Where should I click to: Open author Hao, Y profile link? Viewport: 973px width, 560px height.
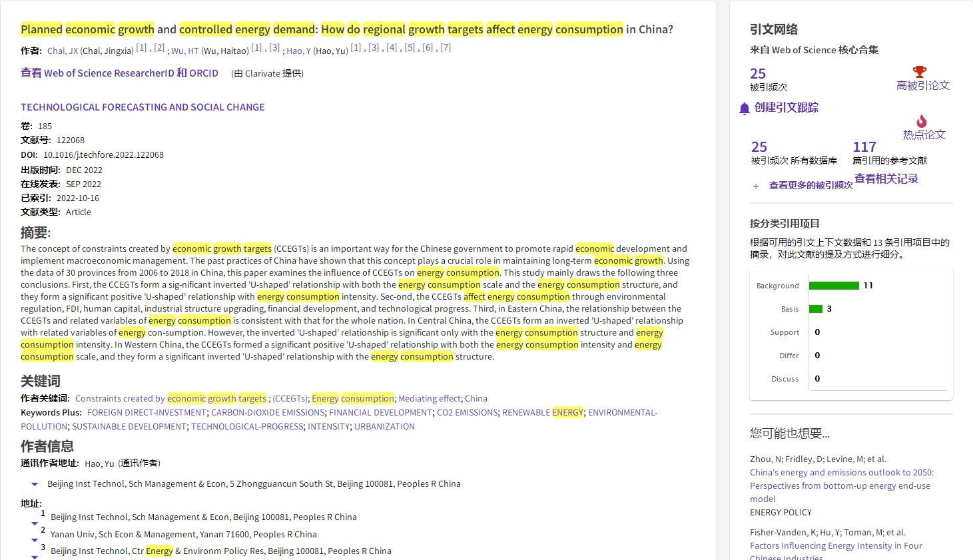click(x=298, y=51)
